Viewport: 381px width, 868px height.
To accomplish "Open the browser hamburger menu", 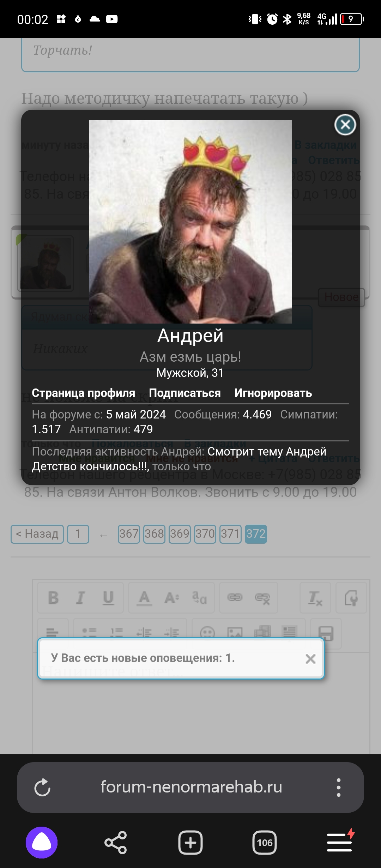I will pyautogui.click(x=339, y=842).
